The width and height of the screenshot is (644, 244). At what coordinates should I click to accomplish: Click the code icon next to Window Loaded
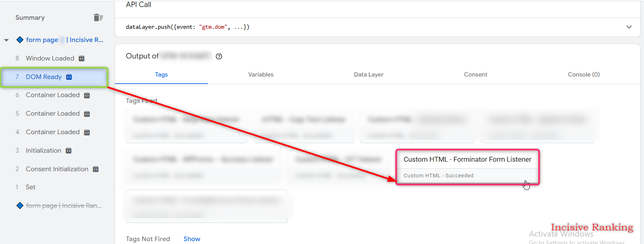pos(82,58)
